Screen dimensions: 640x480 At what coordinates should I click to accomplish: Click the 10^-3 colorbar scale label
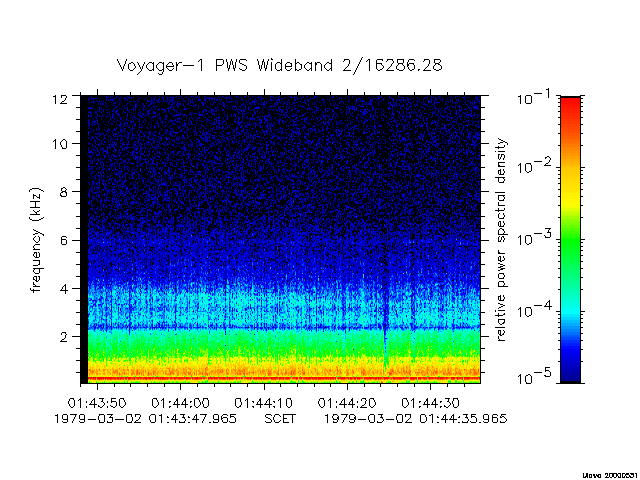[535, 238]
